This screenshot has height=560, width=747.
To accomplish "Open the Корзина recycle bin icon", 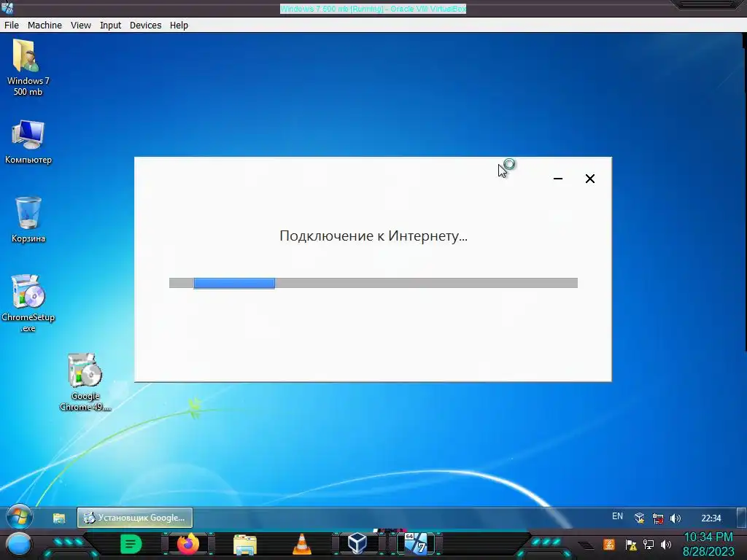I will (x=28, y=219).
